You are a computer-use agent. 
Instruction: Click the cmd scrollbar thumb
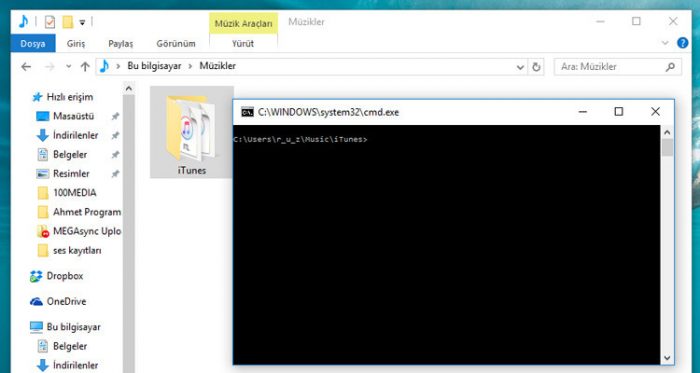(667, 147)
